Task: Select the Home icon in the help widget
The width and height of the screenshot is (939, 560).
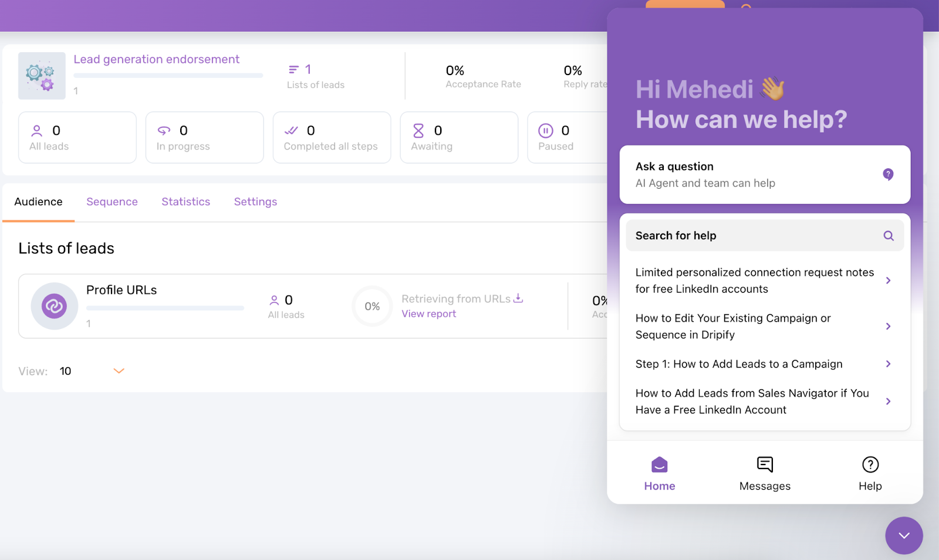Action: coord(659,464)
